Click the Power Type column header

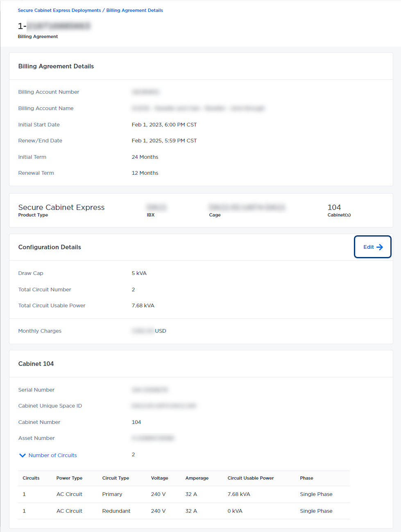point(70,478)
